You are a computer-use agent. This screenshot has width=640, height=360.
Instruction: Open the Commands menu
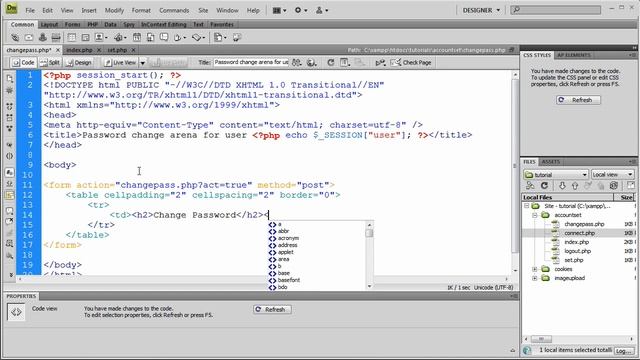point(174,10)
